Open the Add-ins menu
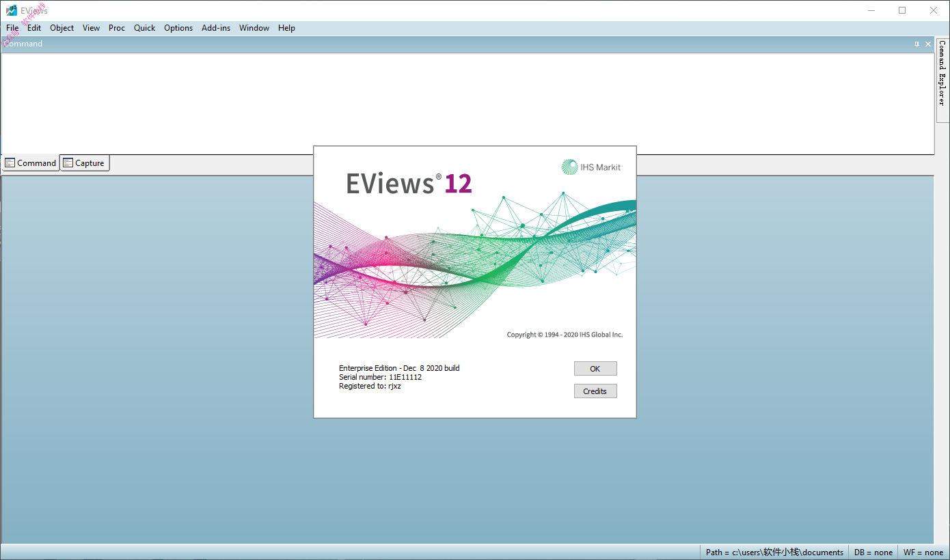The height and width of the screenshot is (560, 950). click(x=216, y=28)
